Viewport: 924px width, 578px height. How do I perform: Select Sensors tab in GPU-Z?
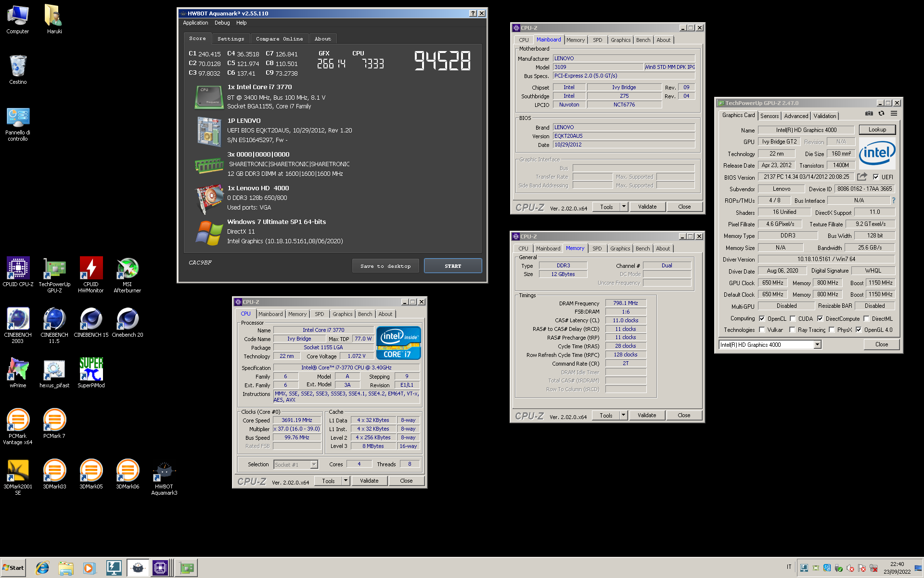coord(769,116)
